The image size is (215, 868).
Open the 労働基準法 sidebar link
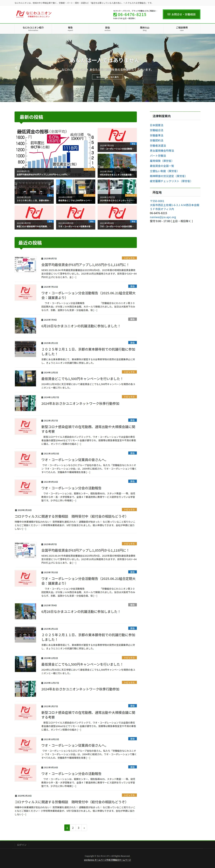[156, 135]
